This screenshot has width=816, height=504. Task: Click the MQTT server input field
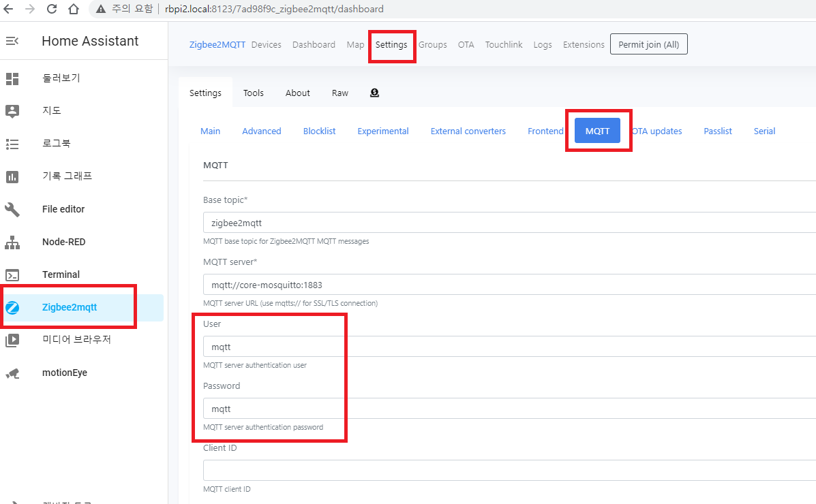pyautogui.click(x=509, y=285)
